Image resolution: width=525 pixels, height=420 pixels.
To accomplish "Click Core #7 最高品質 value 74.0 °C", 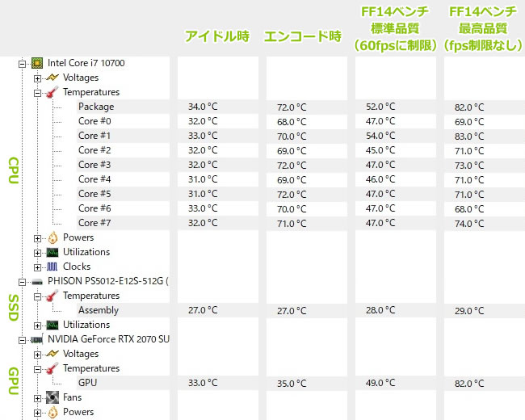I will [x=469, y=224].
